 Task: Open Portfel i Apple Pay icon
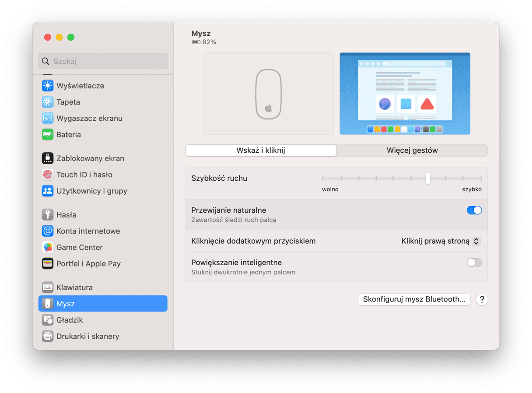point(47,263)
